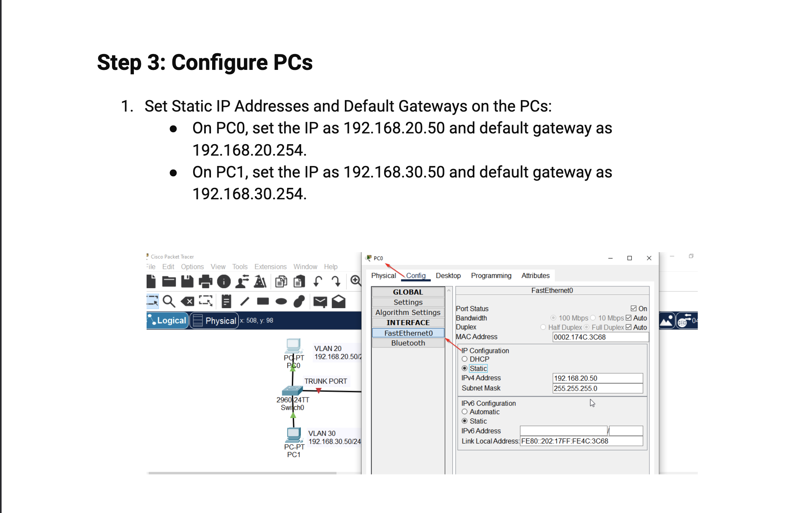Select IPv6 Automatic radio option
Viewport: 812px width, 513px height.
coord(464,412)
